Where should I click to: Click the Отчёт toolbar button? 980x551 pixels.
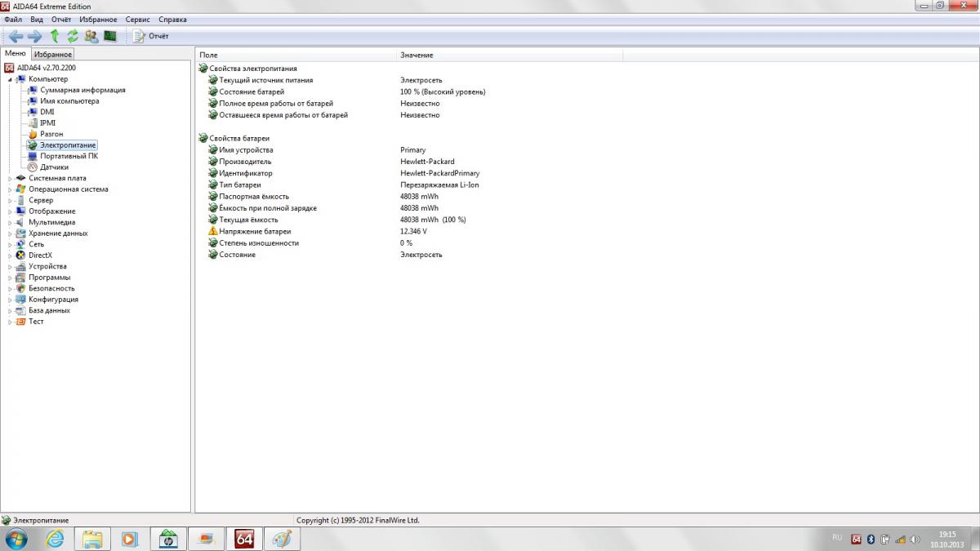click(151, 36)
